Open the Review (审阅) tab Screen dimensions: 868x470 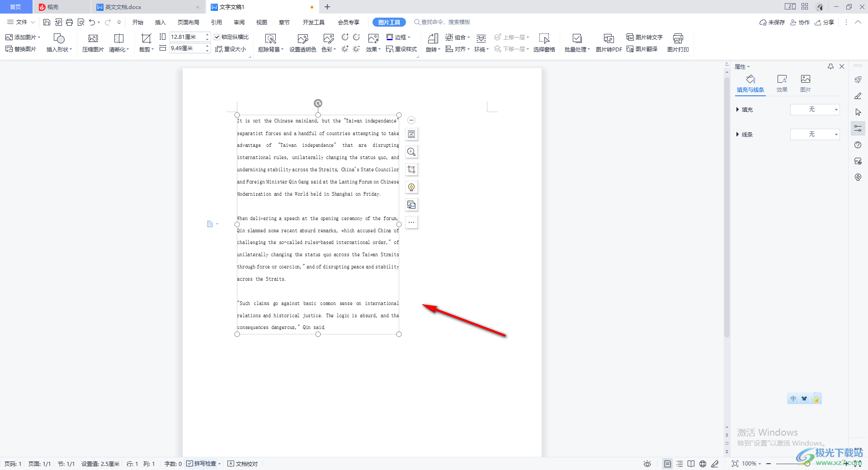pos(239,22)
